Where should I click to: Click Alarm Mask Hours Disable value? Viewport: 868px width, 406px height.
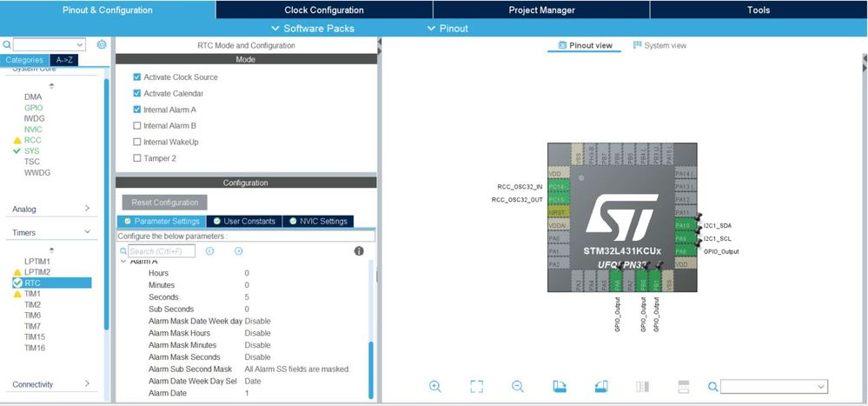[x=257, y=333]
